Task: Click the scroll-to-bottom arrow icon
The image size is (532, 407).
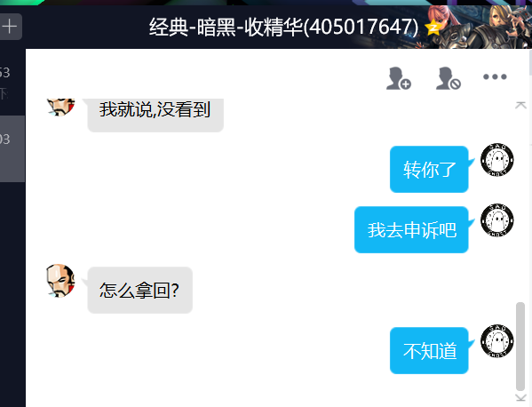Action: pos(520,398)
